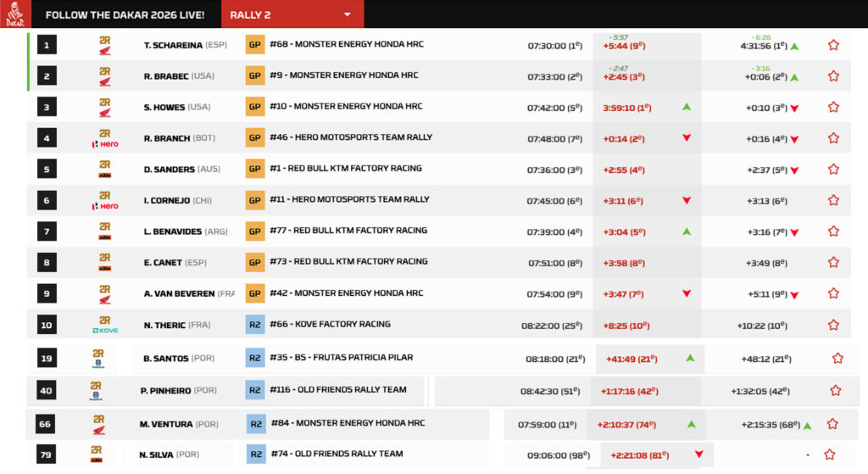Image resolution: width=868 pixels, height=474 pixels.
Task: Click the green up arrow in S. Howes' stage time
Action: (687, 107)
